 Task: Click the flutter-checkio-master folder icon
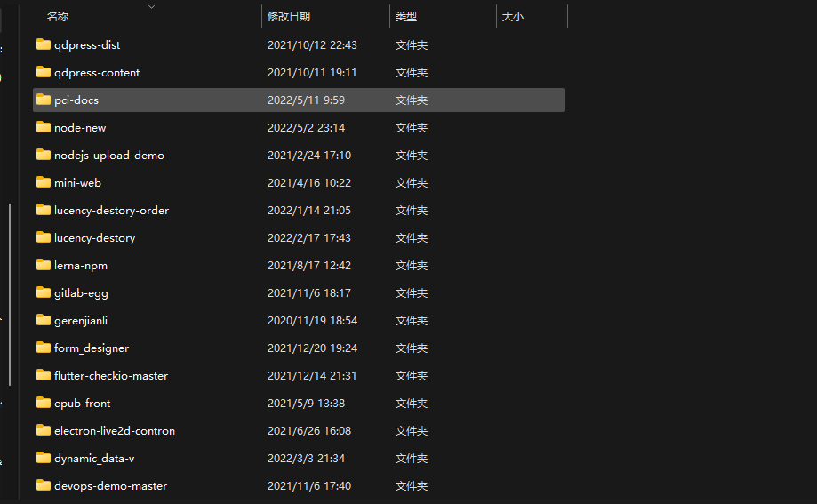click(44, 375)
